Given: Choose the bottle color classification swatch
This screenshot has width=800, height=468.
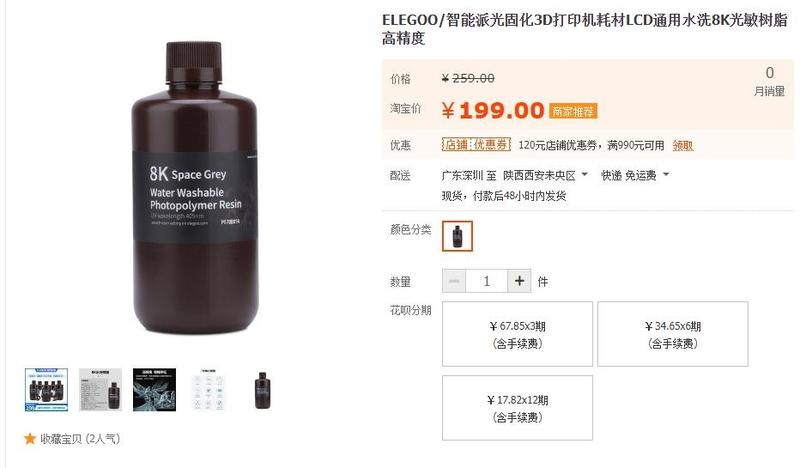Looking at the screenshot, I should coord(457,236).
